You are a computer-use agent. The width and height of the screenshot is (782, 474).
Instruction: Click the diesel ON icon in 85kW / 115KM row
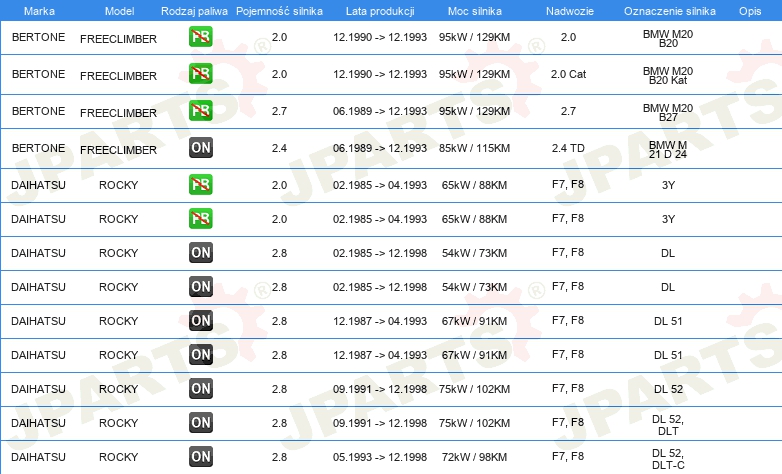[200, 148]
